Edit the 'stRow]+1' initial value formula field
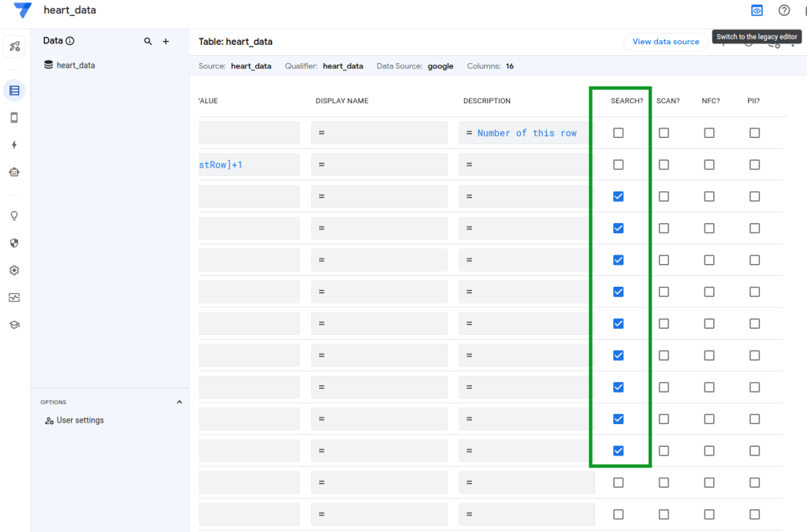Image resolution: width=807 pixels, height=532 pixels. tap(249, 165)
